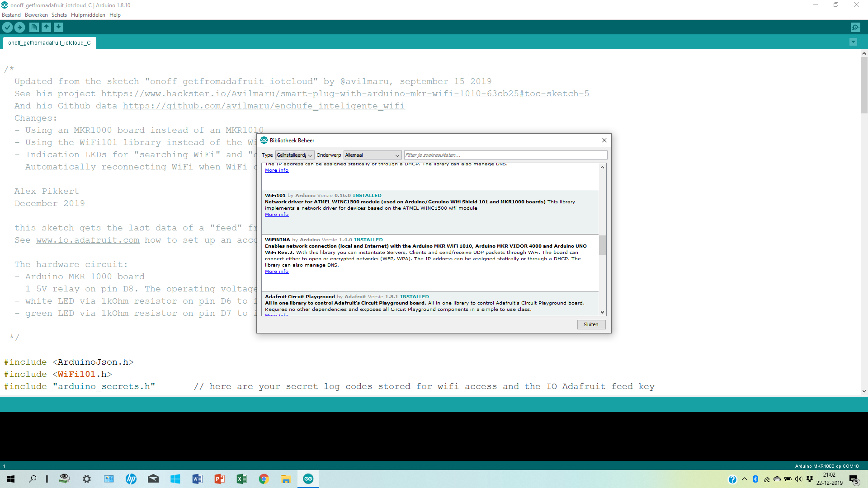Open the Schets menu
This screenshot has width=868, height=488.
point(59,15)
